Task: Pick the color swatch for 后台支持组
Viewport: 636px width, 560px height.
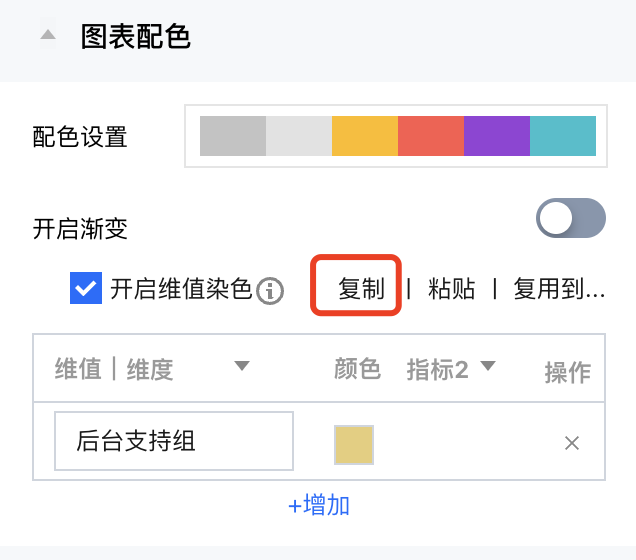Action: coord(354,445)
